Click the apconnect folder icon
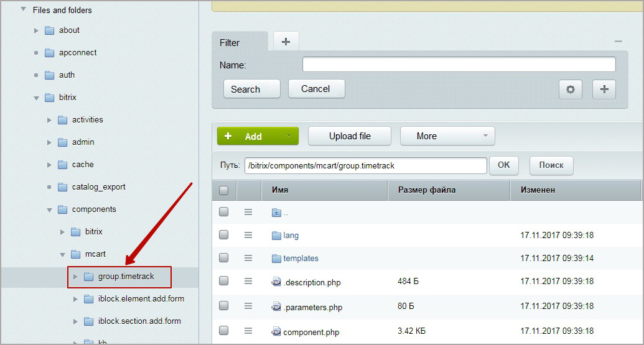 [x=49, y=53]
